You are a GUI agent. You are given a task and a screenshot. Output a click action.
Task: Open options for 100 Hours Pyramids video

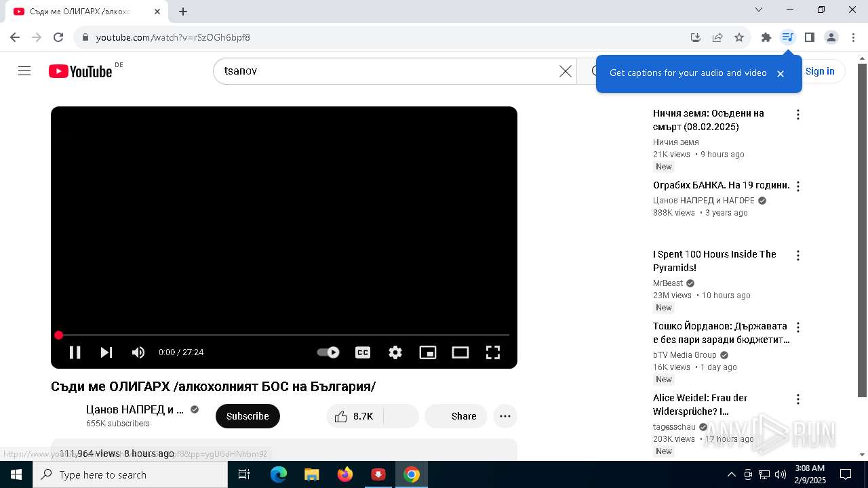[x=798, y=256]
